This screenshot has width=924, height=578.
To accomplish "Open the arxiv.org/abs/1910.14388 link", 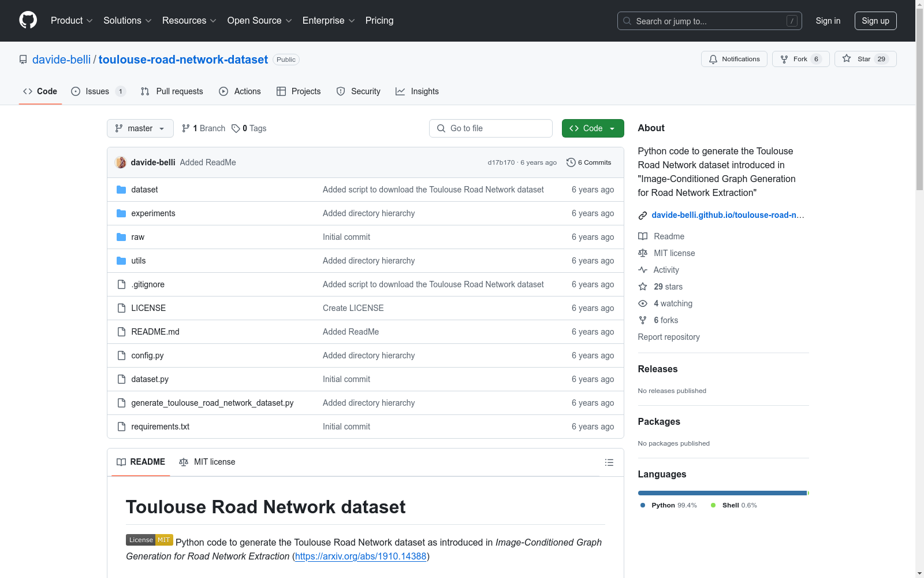I will click(360, 556).
